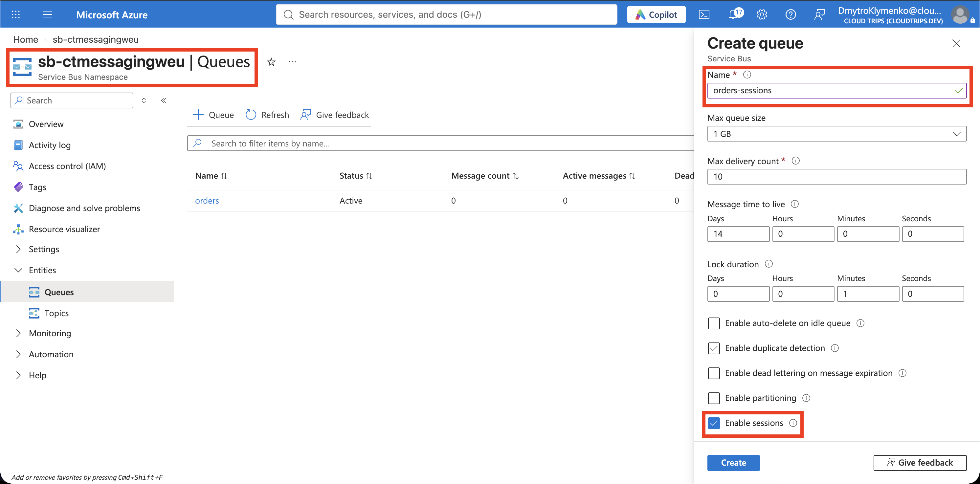
Task: Toggle Enable auto-delete on idle queue
Action: pyautogui.click(x=714, y=323)
